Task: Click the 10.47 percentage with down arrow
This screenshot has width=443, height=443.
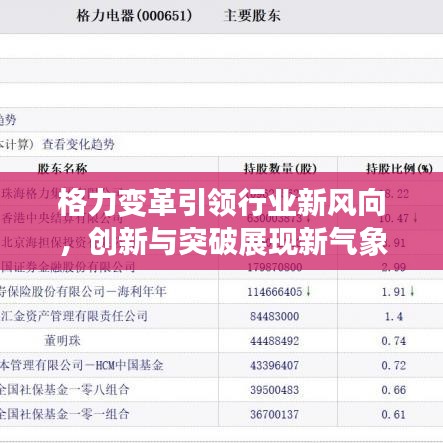Action: [398, 218]
